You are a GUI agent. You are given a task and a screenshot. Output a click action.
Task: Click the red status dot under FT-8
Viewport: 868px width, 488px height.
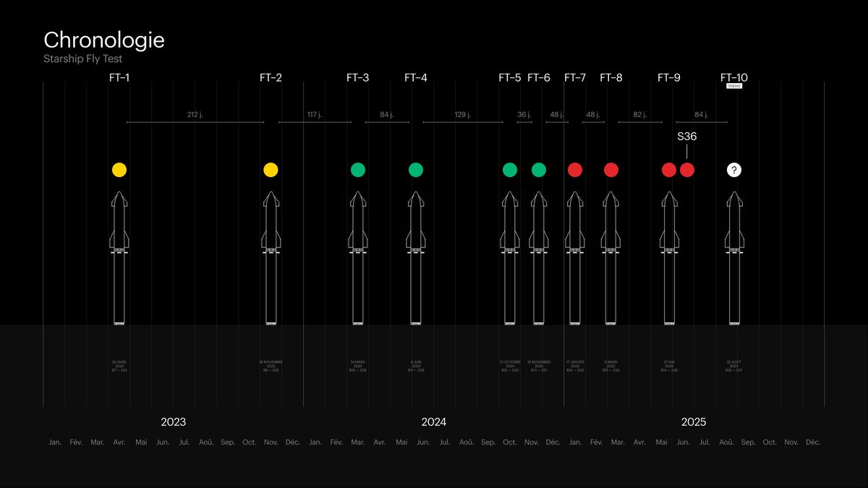click(x=611, y=170)
